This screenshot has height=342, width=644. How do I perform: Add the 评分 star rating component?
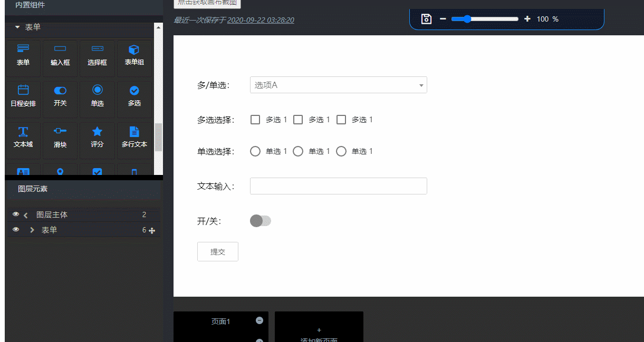click(97, 136)
